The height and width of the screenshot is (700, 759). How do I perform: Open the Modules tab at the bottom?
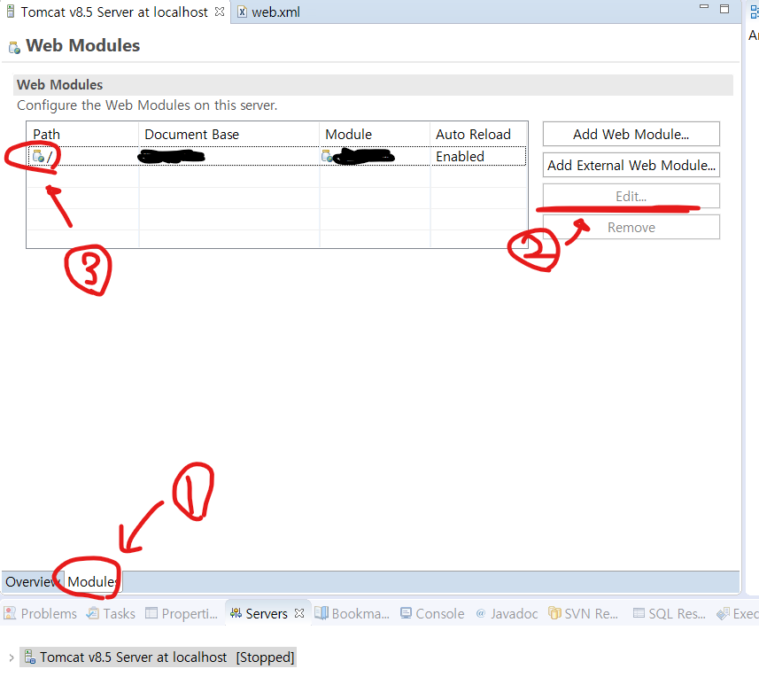(92, 581)
